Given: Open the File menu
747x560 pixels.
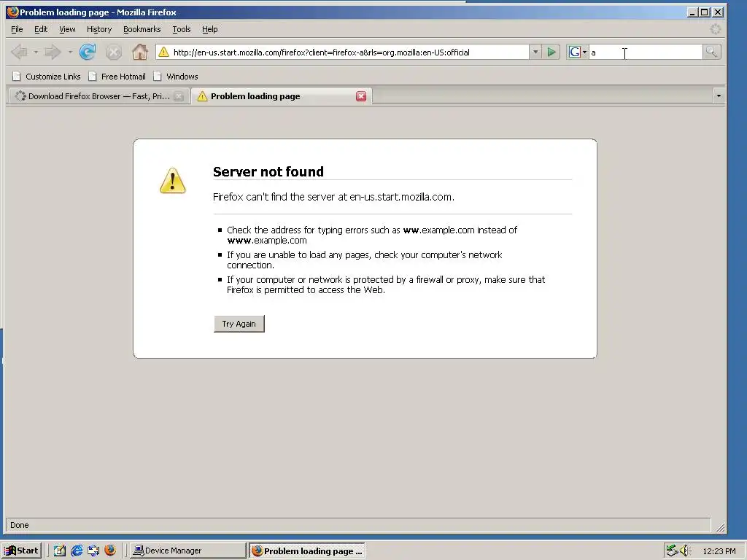Looking at the screenshot, I should (x=17, y=29).
